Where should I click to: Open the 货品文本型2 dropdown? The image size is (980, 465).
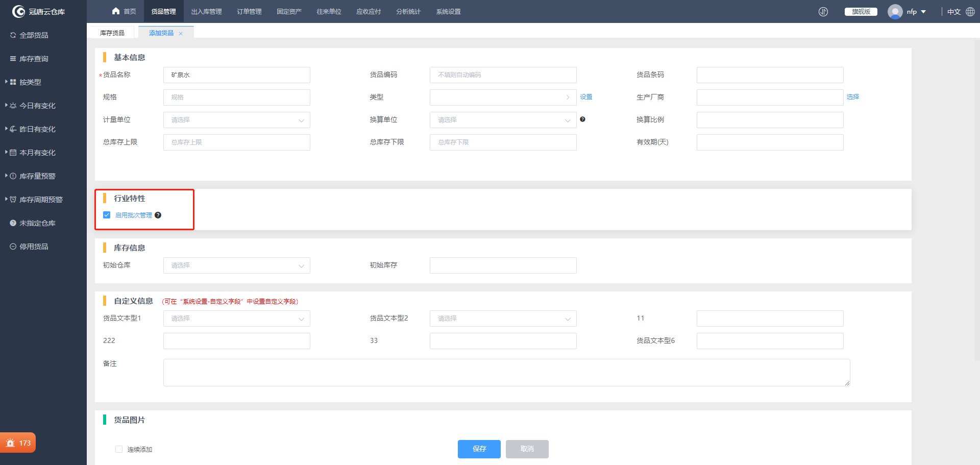pyautogui.click(x=503, y=319)
